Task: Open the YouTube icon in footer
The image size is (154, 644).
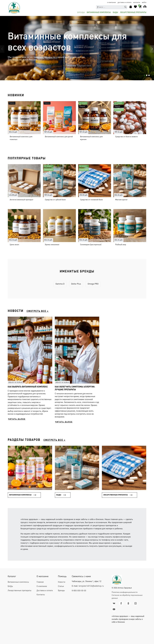Action: click(114, 609)
